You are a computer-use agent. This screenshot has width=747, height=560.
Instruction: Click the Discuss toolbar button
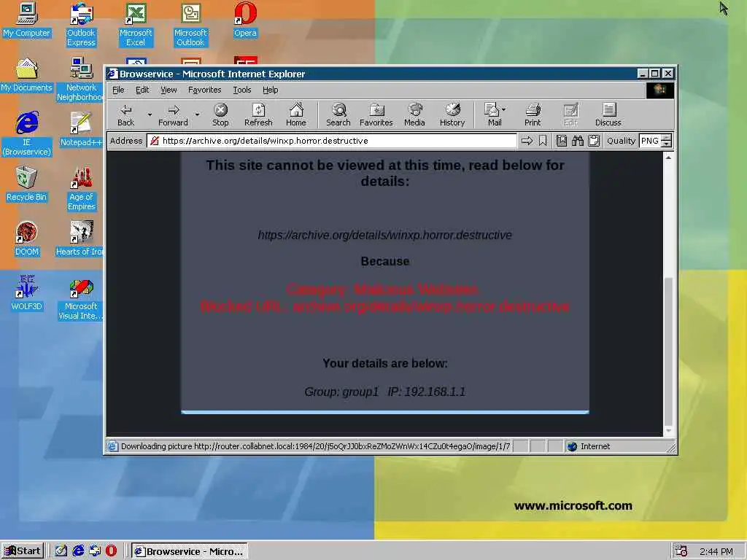(x=608, y=114)
